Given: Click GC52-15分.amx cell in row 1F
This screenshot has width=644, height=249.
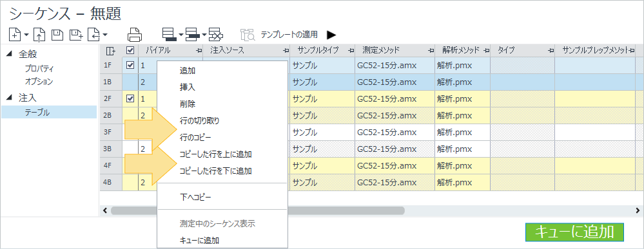Looking at the screenshot, I should point(395,65).
